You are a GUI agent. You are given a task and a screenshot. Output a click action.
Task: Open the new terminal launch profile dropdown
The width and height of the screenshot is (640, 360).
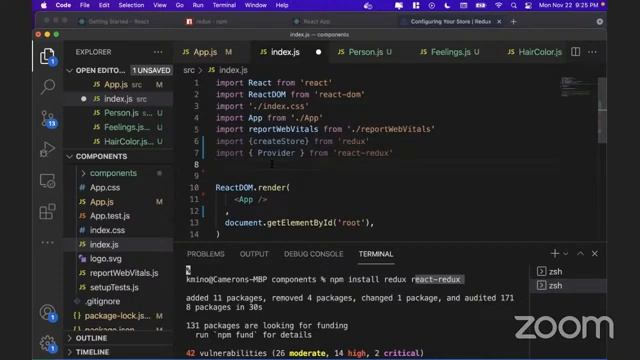pyautogui.click(x=565, y=254)
